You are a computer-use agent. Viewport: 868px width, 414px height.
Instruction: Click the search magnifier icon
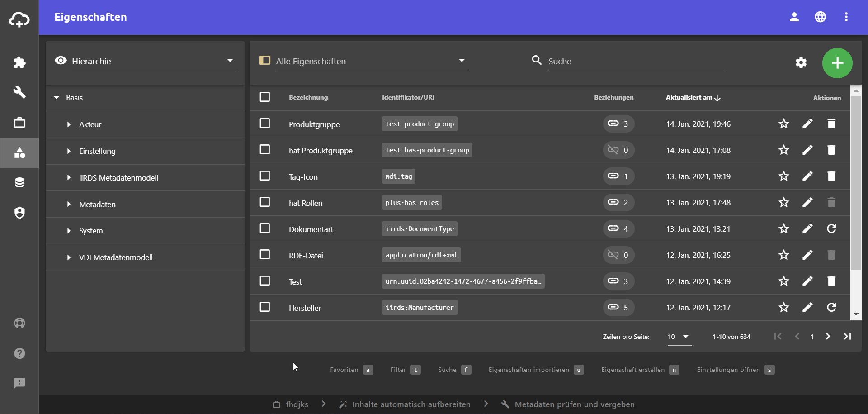click(x=537, y=60)
